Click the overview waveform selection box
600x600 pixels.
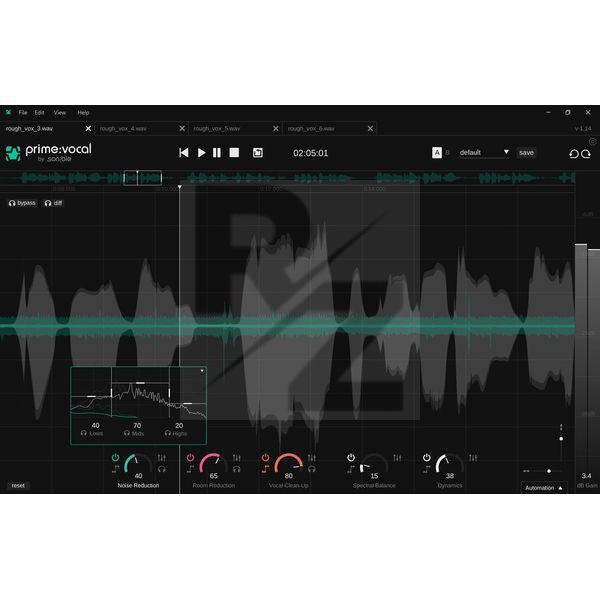142,178
